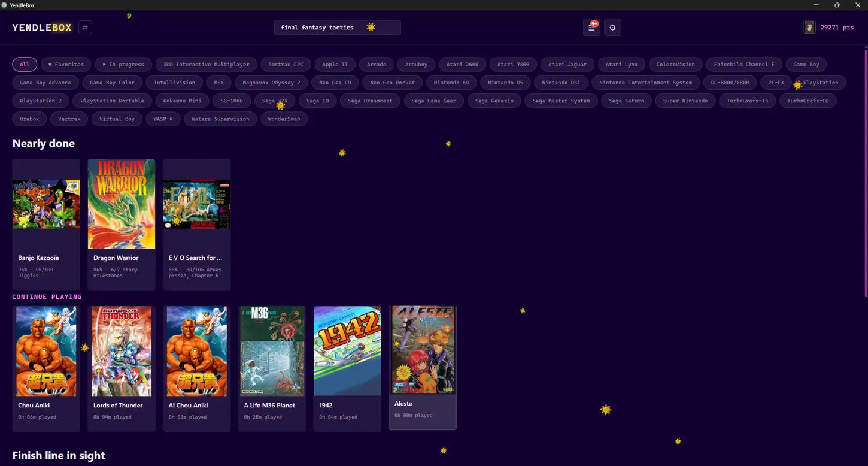Choose Magnavox Odyssey 2 filter
Image resolution: width=868 pixels, height=466 pixels.
272,83
